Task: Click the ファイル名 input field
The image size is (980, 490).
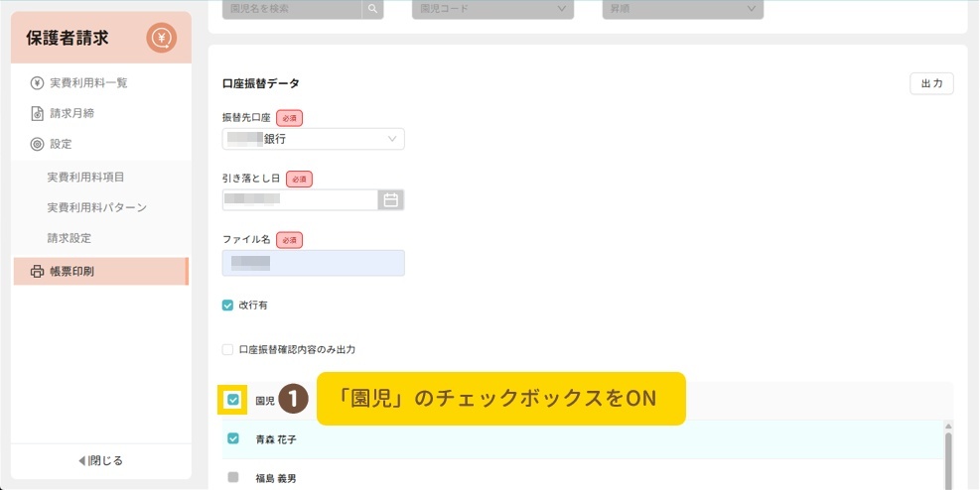Action: pyautogui.click(x=313, y=263)
